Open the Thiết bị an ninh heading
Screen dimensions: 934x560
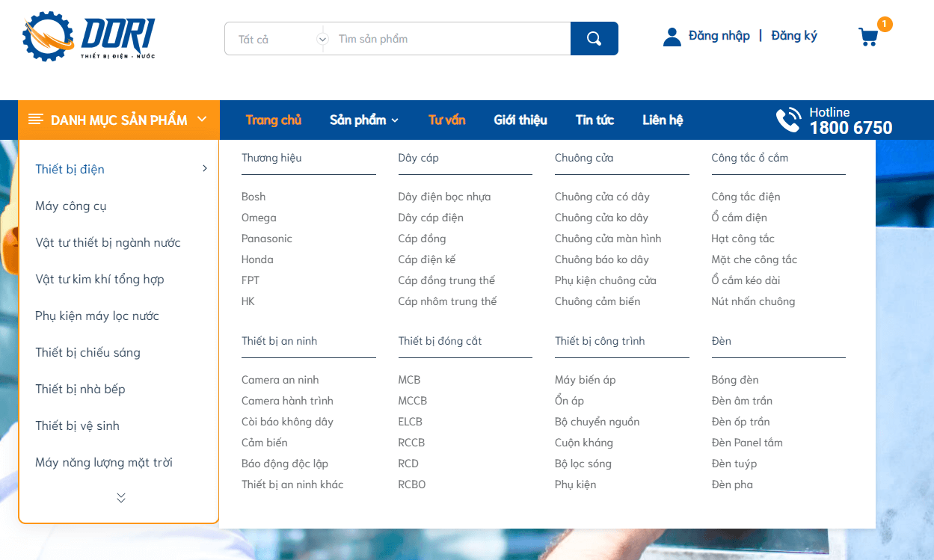pos(279,341)
